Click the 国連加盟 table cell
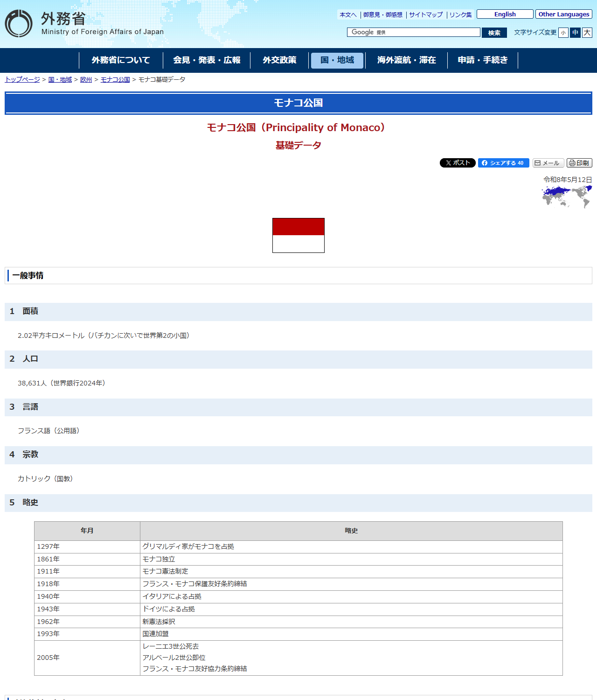Image resolution: width=597 pixels, height=700 pixels. pos(351,634)
